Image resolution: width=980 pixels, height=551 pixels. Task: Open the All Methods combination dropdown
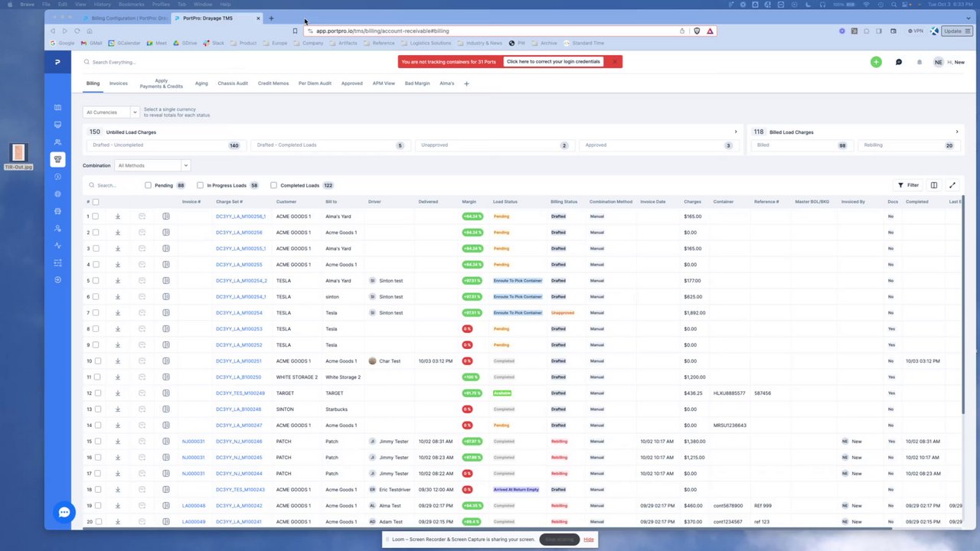click(152, 165)
